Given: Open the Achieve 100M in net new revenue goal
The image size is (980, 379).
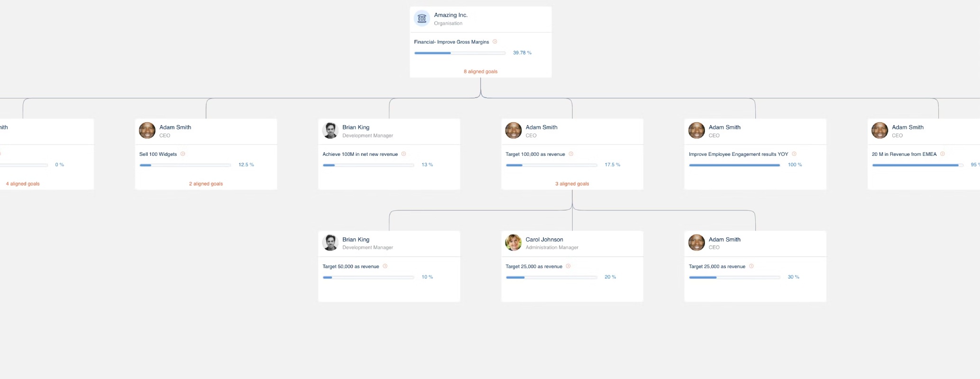Looking at the screenshot, I should click(x=360, y=154).
